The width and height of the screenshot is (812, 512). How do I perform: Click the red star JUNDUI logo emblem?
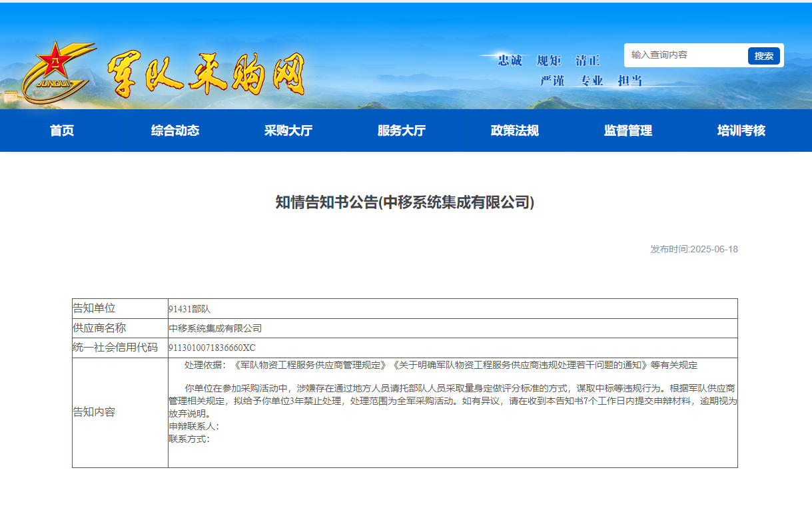(x=56, y=72)
